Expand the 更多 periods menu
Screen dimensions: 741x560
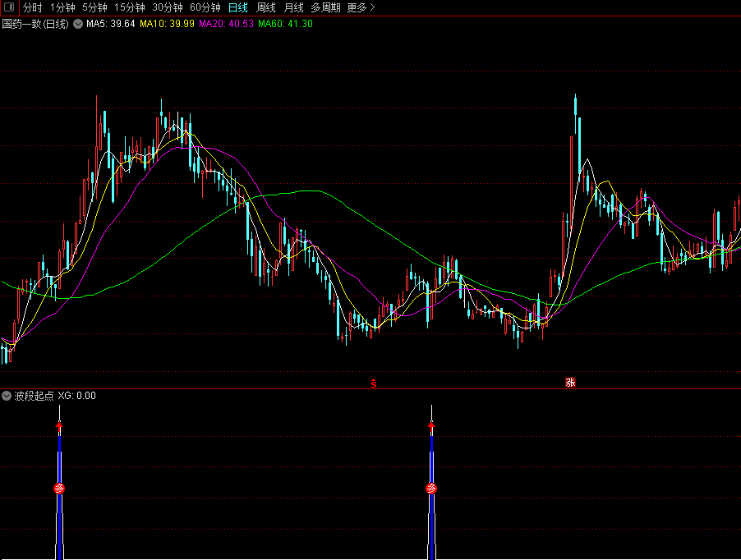tap(361, 7)
